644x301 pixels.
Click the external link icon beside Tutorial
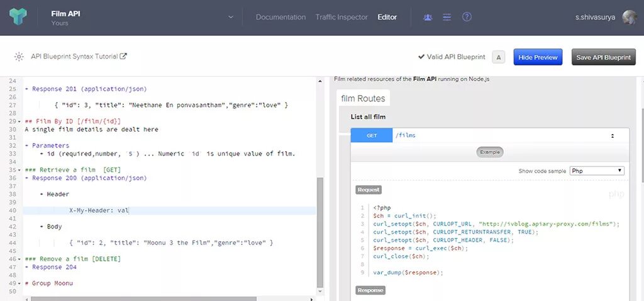click(x=123, y=56)
